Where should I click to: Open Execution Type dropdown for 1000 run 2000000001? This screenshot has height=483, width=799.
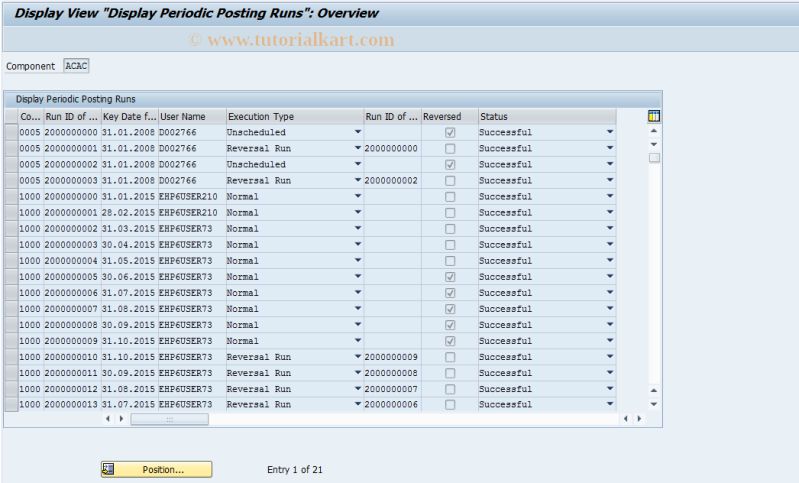pos(358,212)
